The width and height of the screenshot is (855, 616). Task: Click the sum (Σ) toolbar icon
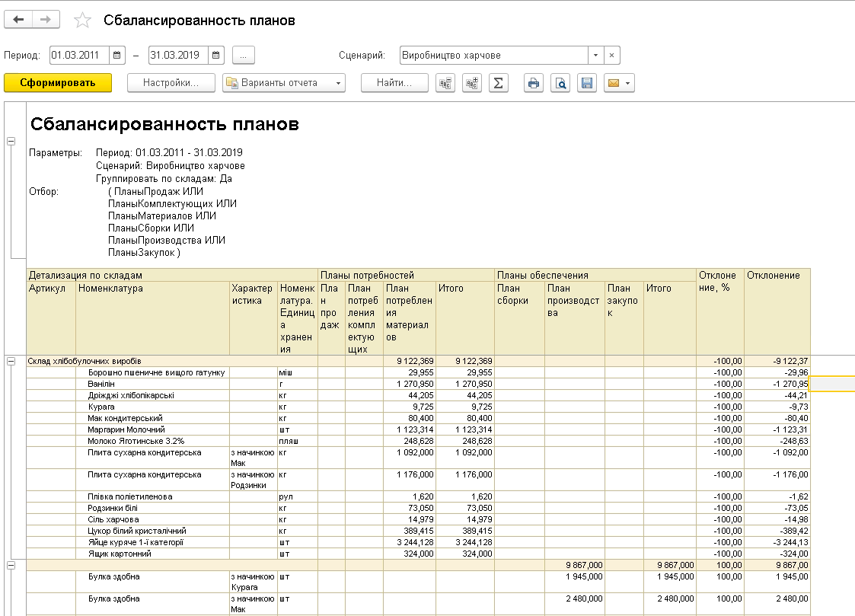click(x=499, y=83)
